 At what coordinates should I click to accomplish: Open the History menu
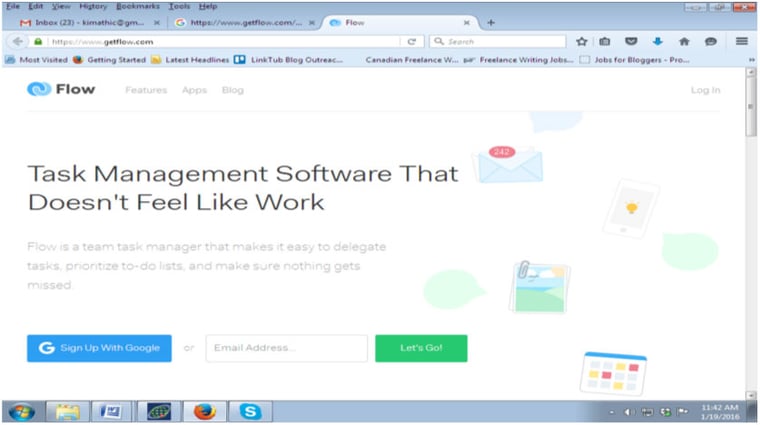(93, 6)
